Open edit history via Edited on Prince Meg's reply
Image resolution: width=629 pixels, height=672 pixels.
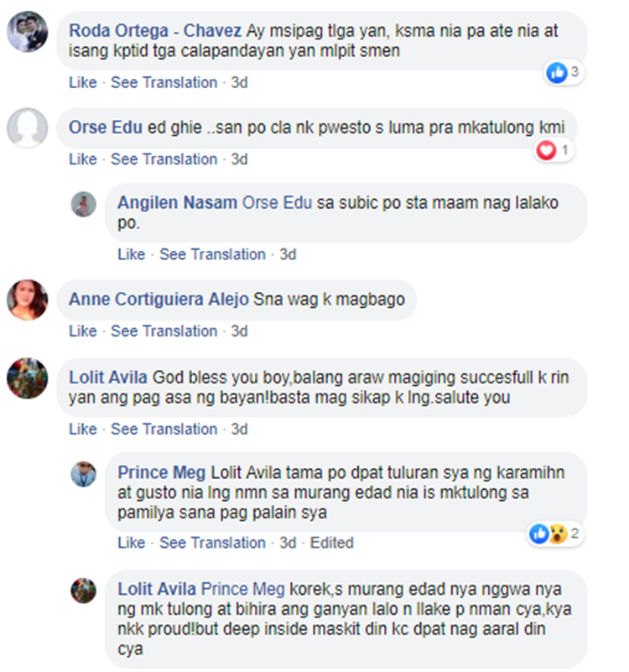pyautogui.click(x=331, y=543)
